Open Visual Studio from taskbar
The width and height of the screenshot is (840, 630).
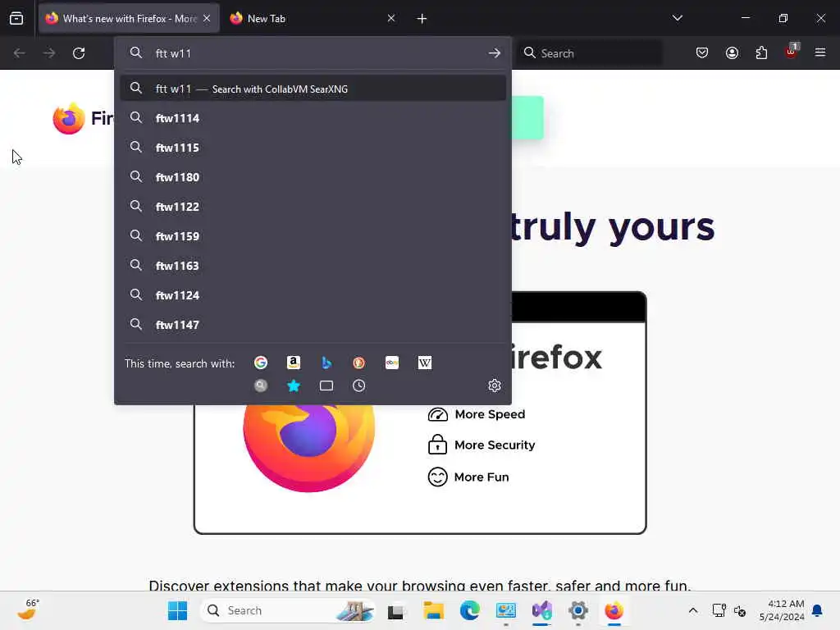(541, 610)
